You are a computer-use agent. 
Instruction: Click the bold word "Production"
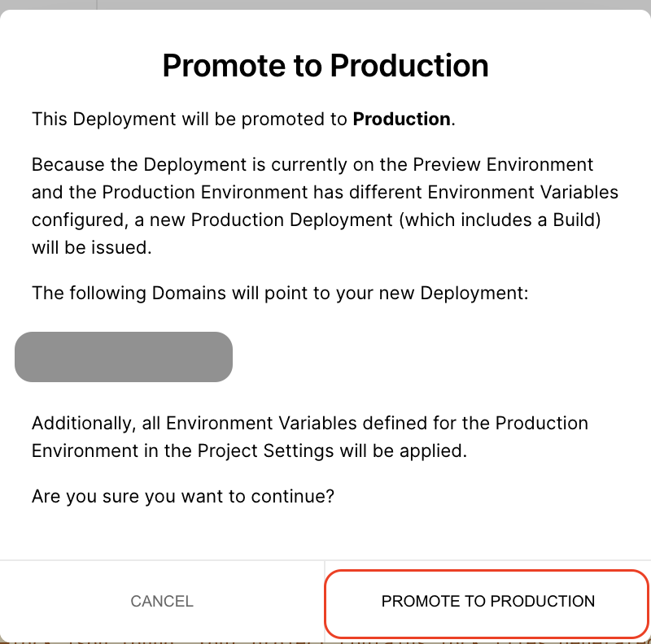click(x=401, y=120)
